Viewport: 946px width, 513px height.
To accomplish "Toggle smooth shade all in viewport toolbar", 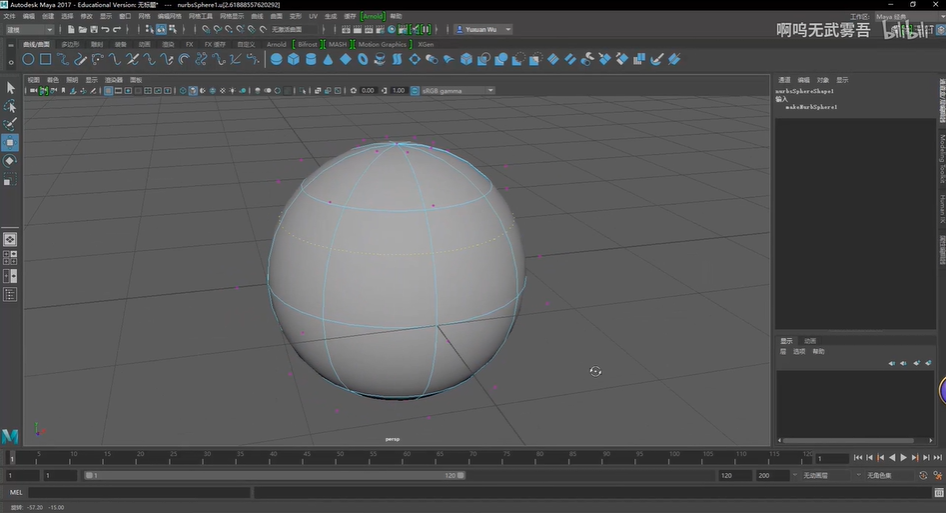I will [192, 91].
